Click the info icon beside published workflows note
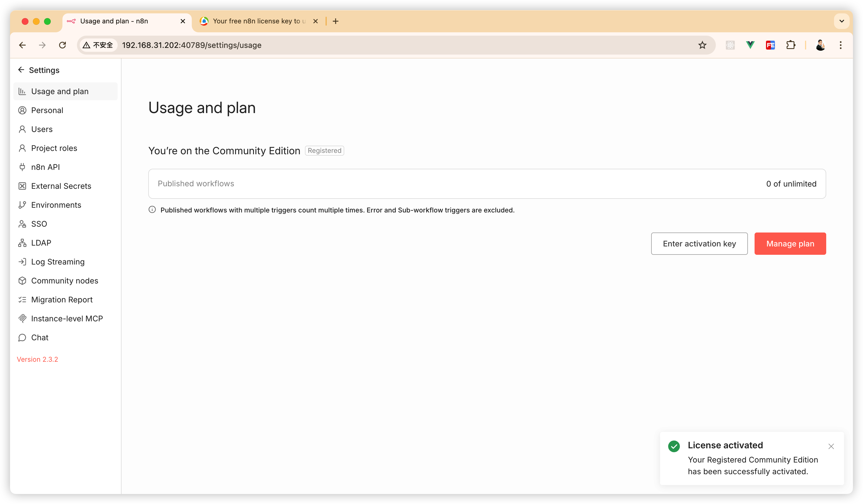The height and width of the screenshot is (504, 863). tap(152, 210)
